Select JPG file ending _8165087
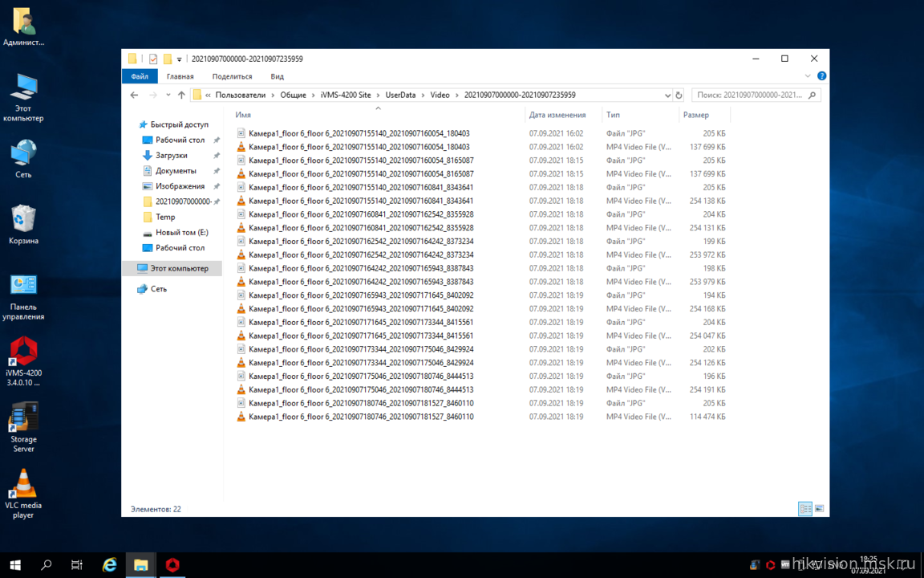Image resolution: width=924 pixels, height=578 pixels. tap(355, 161)
